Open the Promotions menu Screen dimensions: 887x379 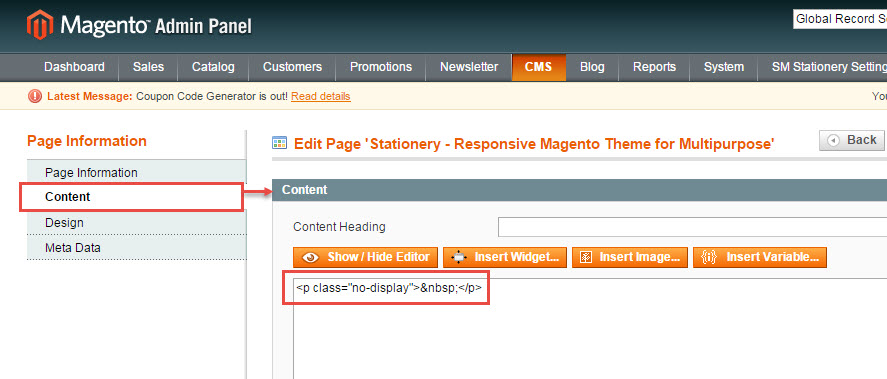point(381,67)
